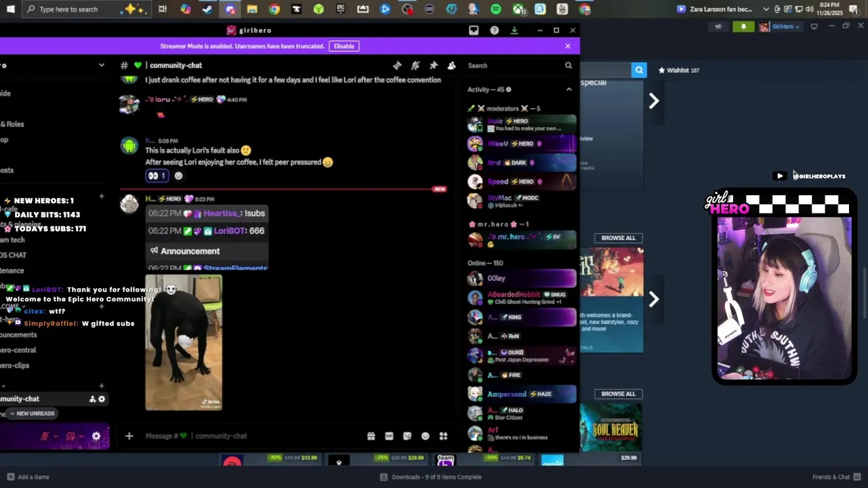
Task: Click the eyes reaction on the message
Action: coord(157,176)
